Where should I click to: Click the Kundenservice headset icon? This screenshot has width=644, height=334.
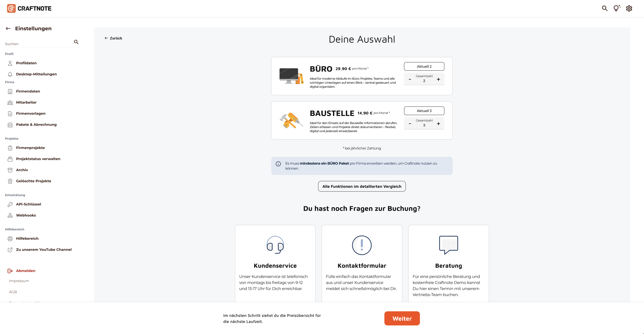point(275,245)
